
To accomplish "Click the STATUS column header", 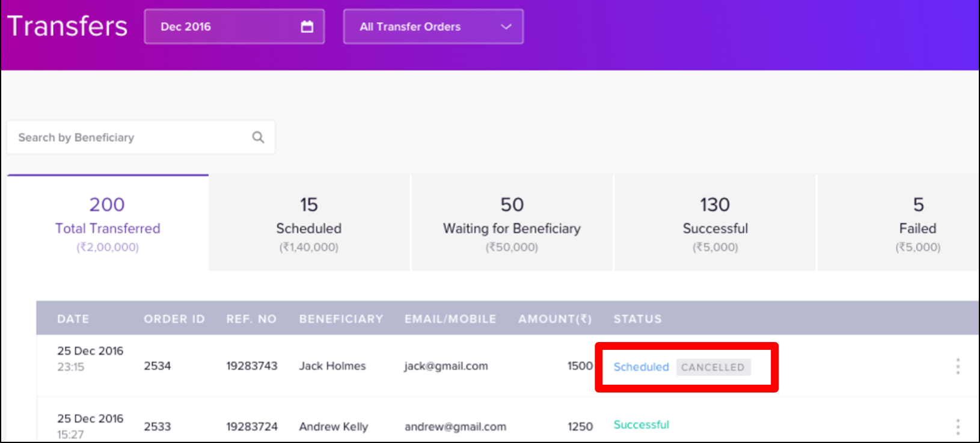I will [637, 319].
